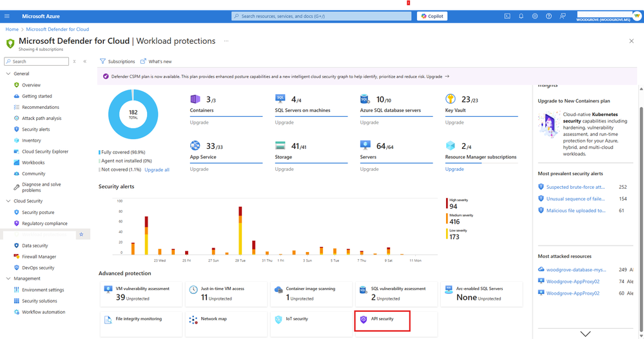Open What's new

tap(156, 62)
